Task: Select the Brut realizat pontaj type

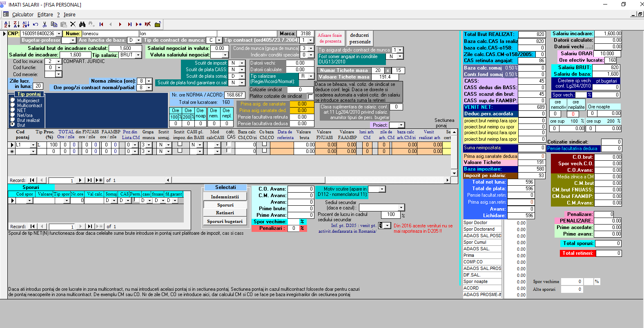Action: (13, 120)
